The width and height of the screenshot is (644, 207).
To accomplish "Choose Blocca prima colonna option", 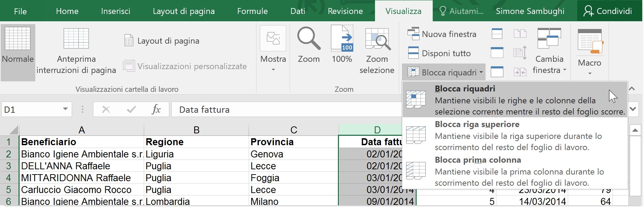I will [515, 171].
